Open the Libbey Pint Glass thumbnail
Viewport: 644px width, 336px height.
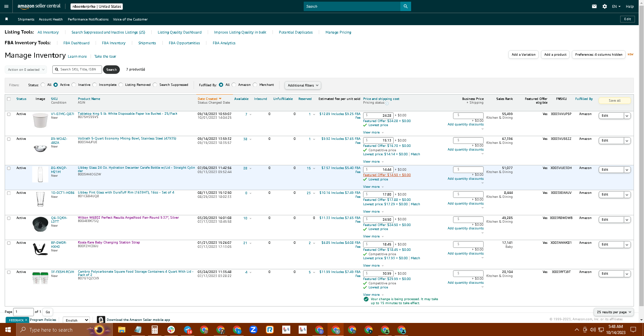[x=40, y=199]
